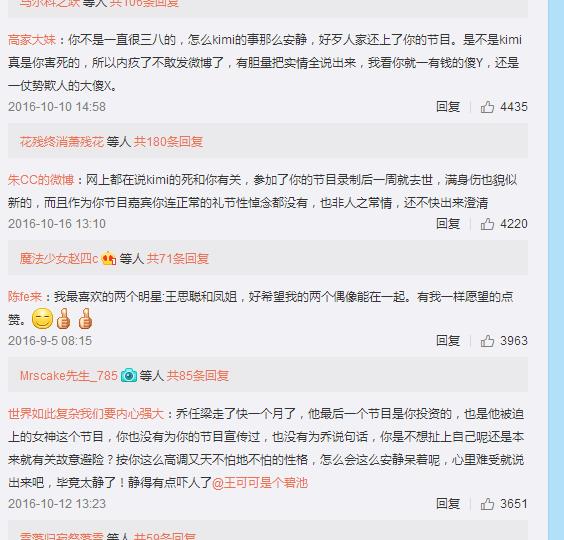This screenshot has width=564, height=540.
Task: Expand 共71条回复 replies
Action: (x=178, y=258)
